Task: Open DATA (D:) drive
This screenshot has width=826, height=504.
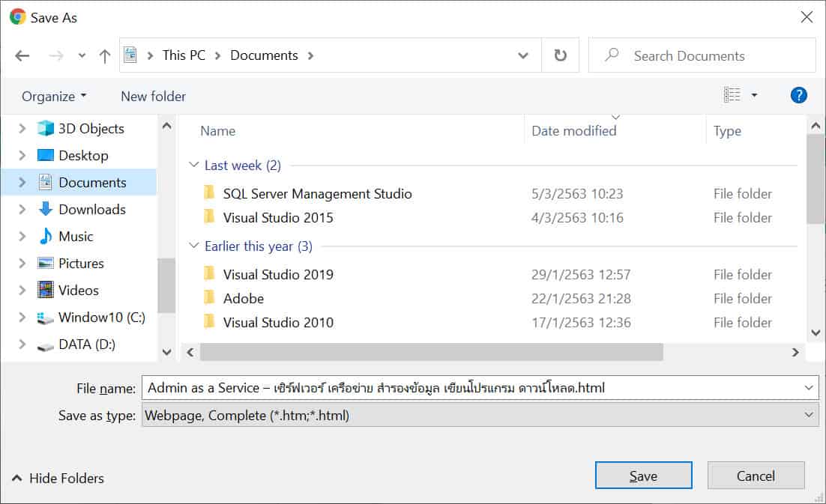Action: pos(87,344)
